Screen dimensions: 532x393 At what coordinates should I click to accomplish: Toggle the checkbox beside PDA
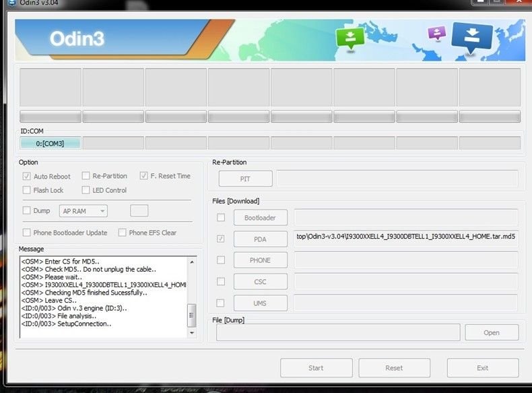[x=221, y=239]
